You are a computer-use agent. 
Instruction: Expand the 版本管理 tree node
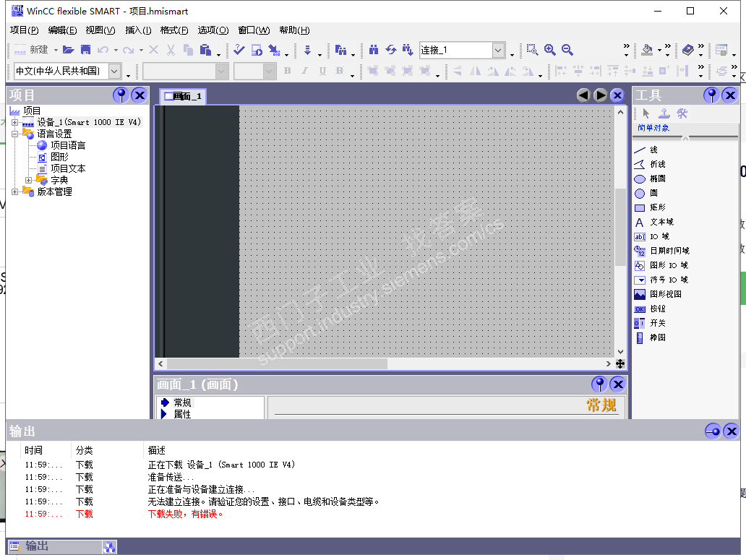pos(14,192)
